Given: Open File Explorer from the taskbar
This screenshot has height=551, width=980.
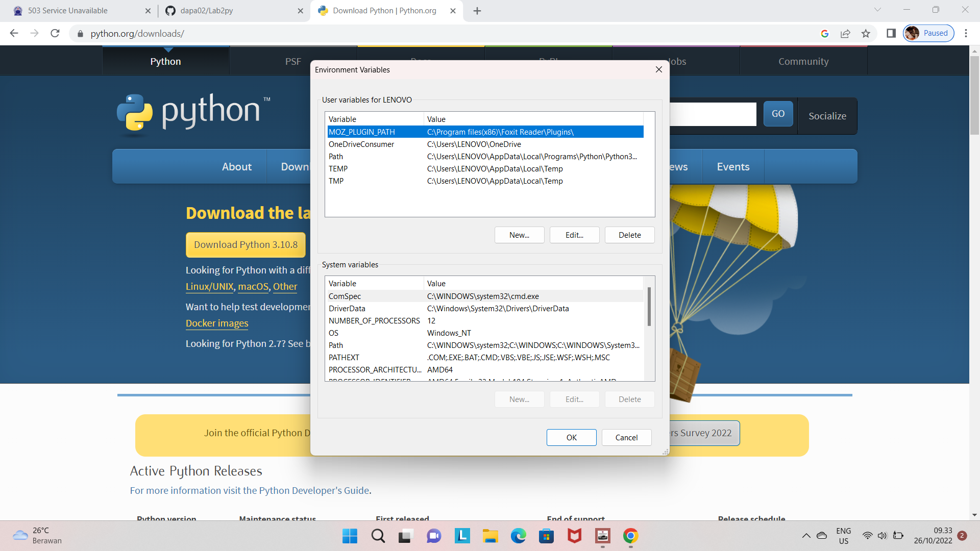Looking at the screenshot, I should 490,536.
